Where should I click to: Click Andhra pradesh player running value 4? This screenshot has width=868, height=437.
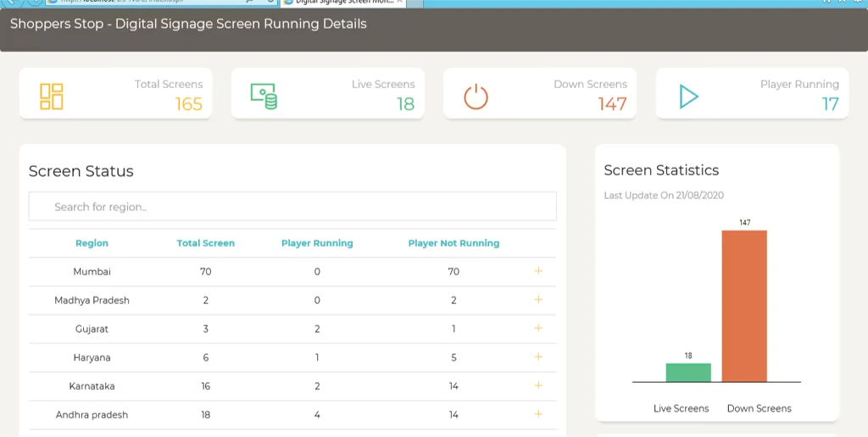(317, 415)
